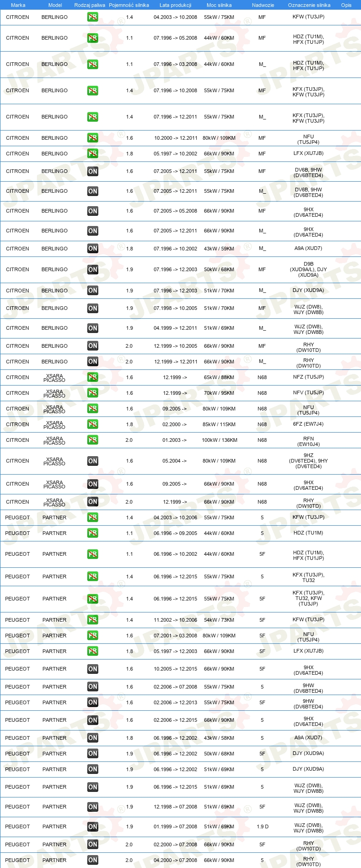Select the 'NFZ (TU5JP)' engine code cell
This screenshot has width=361, height=868.
pyautogui.click(x=308, y=377)
